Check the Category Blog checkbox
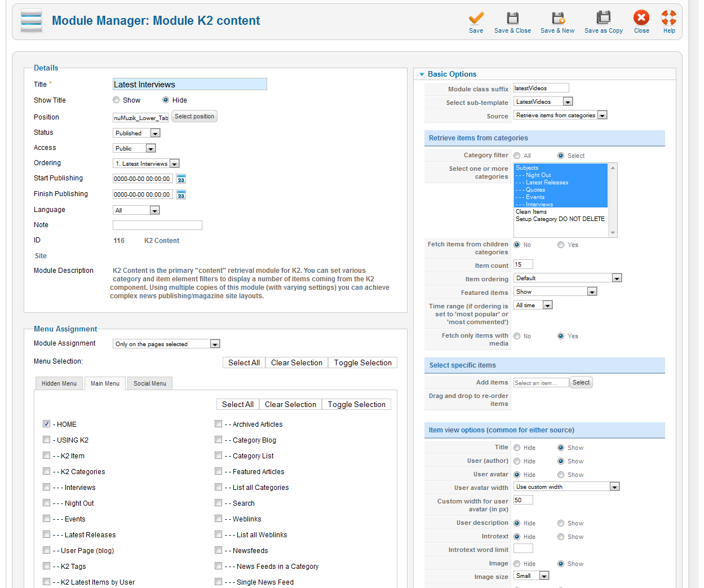 (x=218, y=440)
